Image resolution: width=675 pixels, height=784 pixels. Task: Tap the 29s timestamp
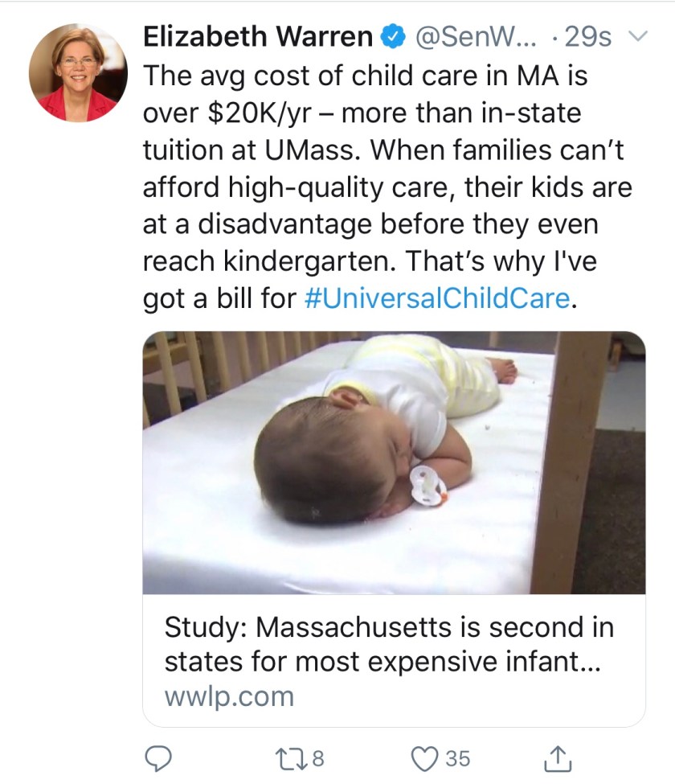(x=588, y=37)
